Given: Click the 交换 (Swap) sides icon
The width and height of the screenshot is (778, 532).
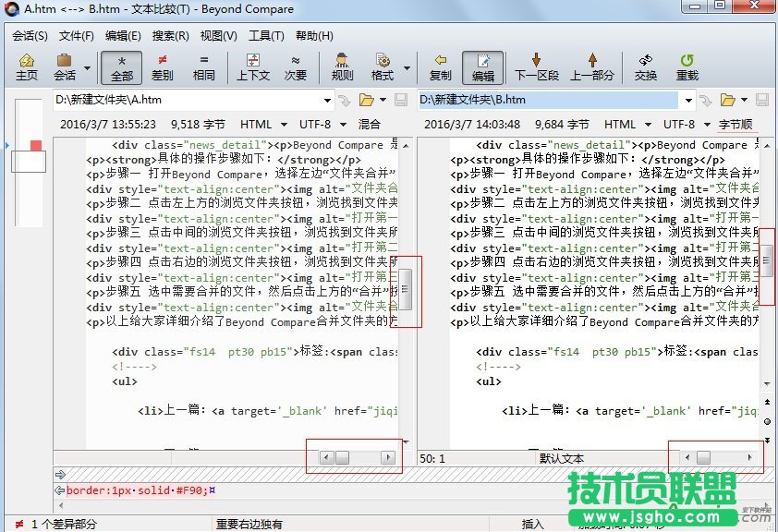Looking at the screenshot, I should [646, 66].
